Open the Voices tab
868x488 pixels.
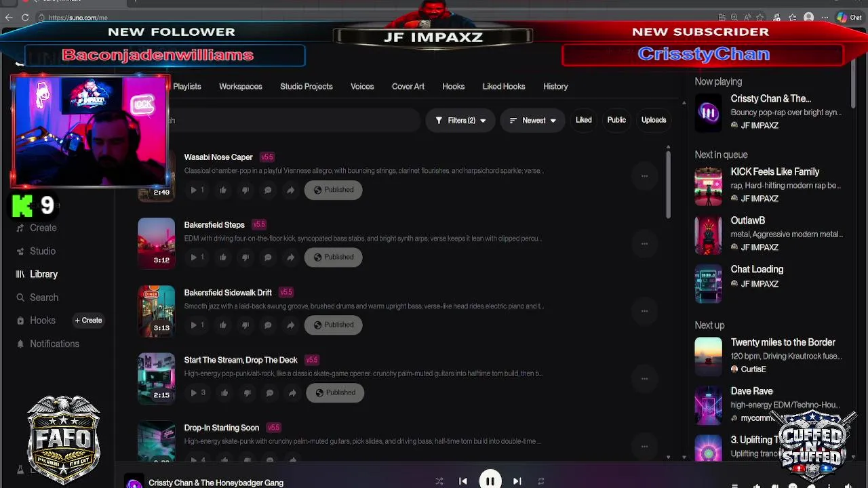pos(362,87)
